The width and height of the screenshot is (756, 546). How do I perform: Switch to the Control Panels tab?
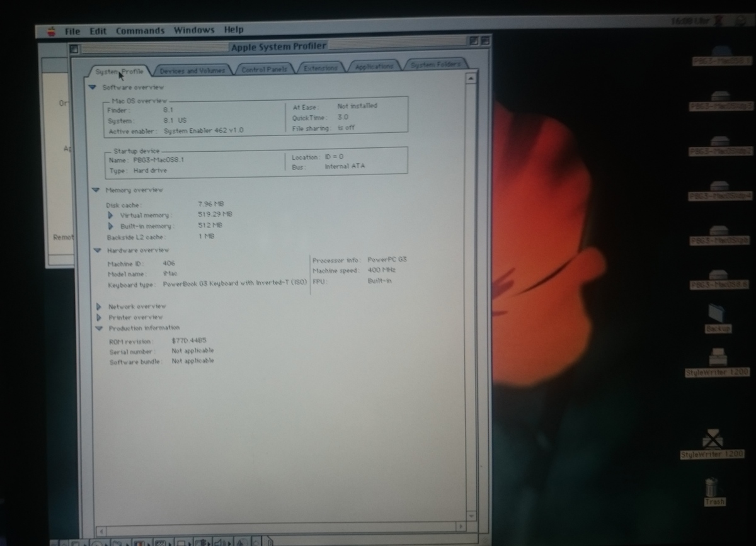[x=264, y=69]
